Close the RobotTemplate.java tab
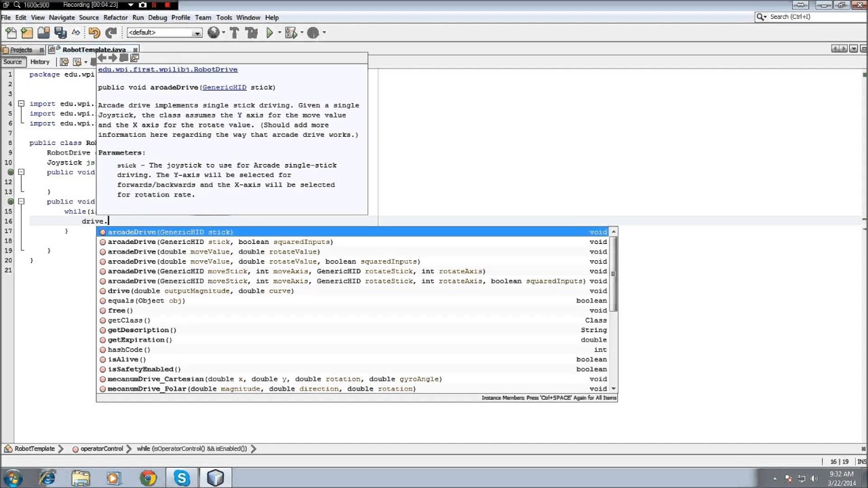This screenshot has width=868, height=488. click(135, 49)
